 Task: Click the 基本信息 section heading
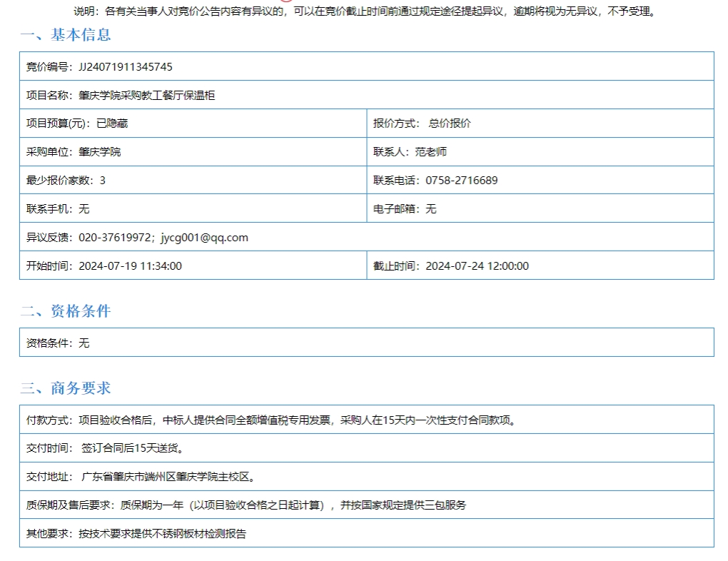[x=65, y=35]
